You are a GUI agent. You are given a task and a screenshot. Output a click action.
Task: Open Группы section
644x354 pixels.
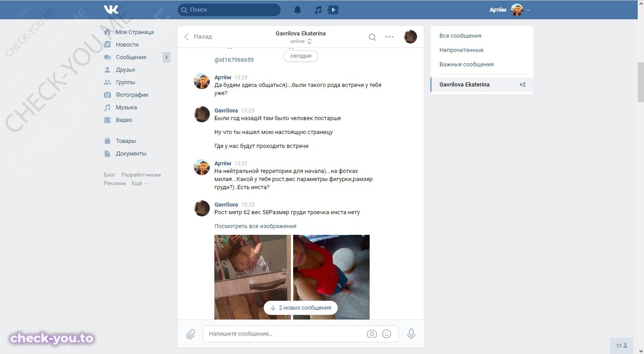125,82
